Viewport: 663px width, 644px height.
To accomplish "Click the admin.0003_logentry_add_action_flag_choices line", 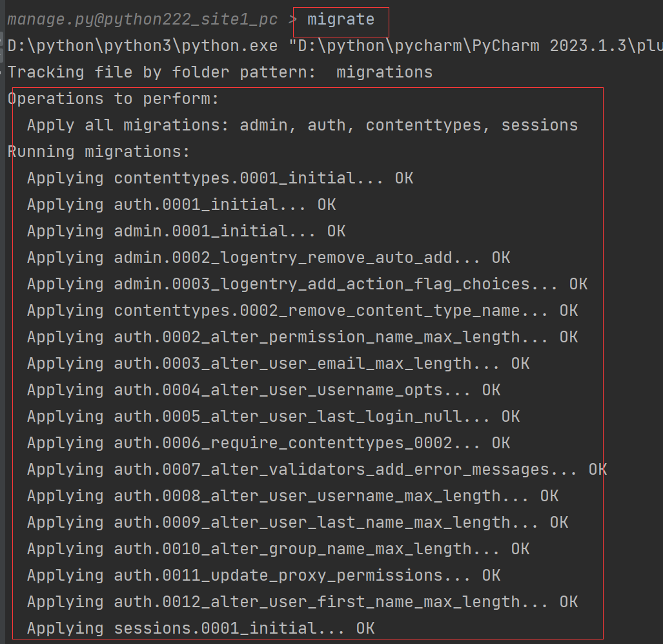I will pyautogui.click(x=307, y=284).
